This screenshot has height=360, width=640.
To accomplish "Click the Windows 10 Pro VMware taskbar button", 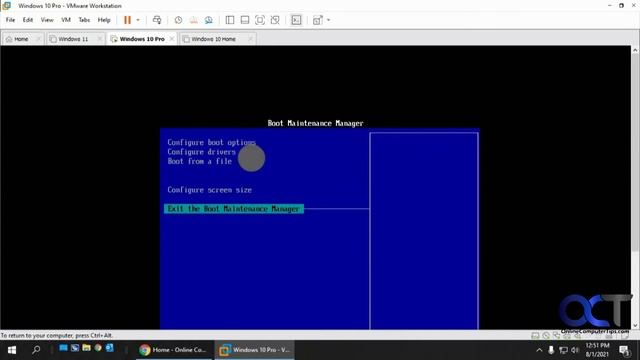I will [255, 350].
